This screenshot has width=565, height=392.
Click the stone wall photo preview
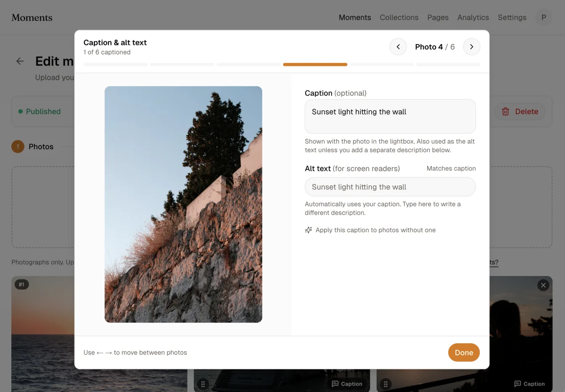pyautogui.click(x=183, y=204)
